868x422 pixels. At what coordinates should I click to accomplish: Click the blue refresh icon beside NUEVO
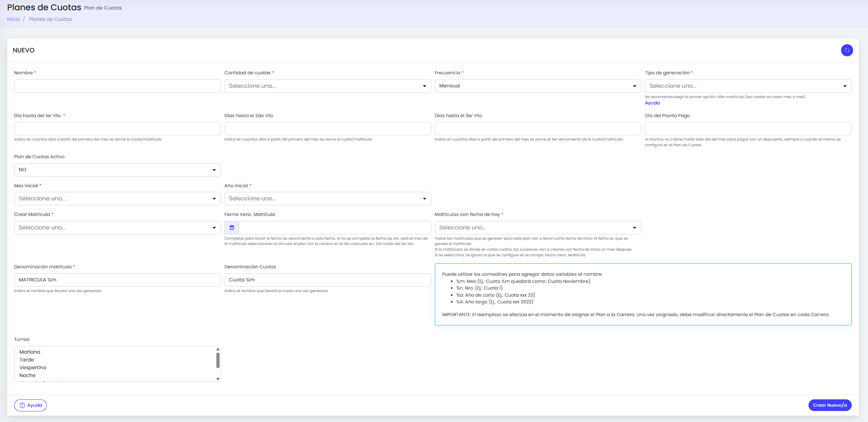coord(847,50)
